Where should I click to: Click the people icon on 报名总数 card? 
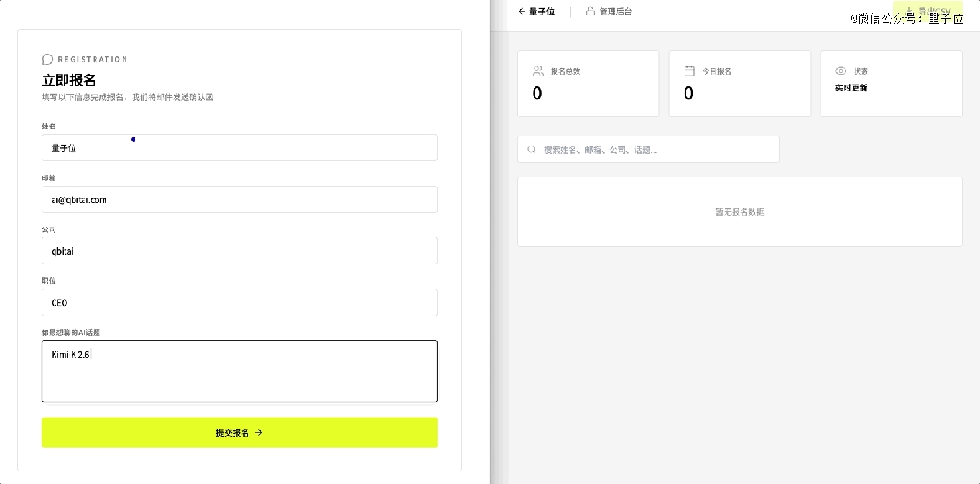[x=538, y=70]
